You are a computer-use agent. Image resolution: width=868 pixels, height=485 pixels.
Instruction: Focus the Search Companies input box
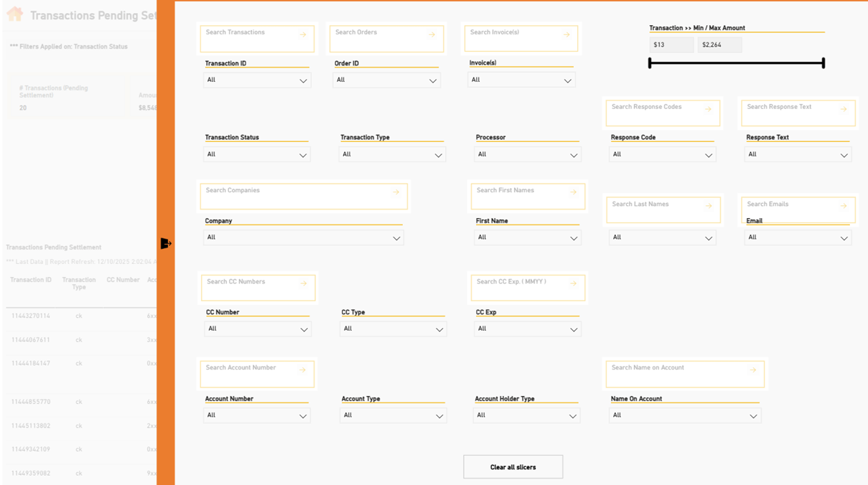304,197
